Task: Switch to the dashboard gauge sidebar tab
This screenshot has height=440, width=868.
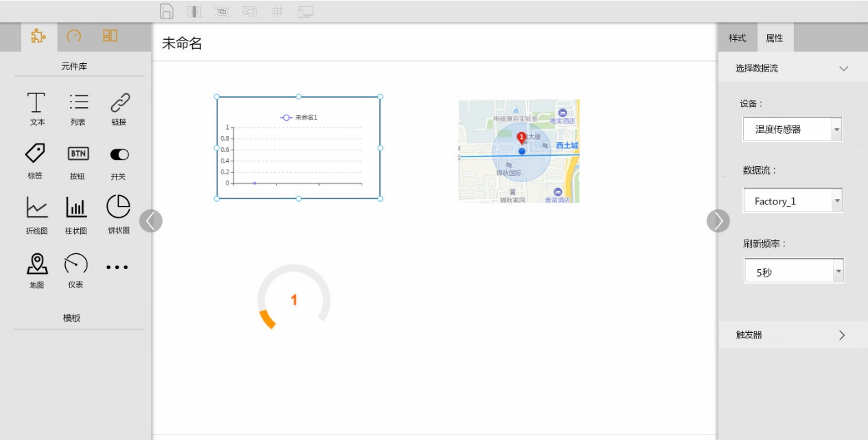Action: 74,36
